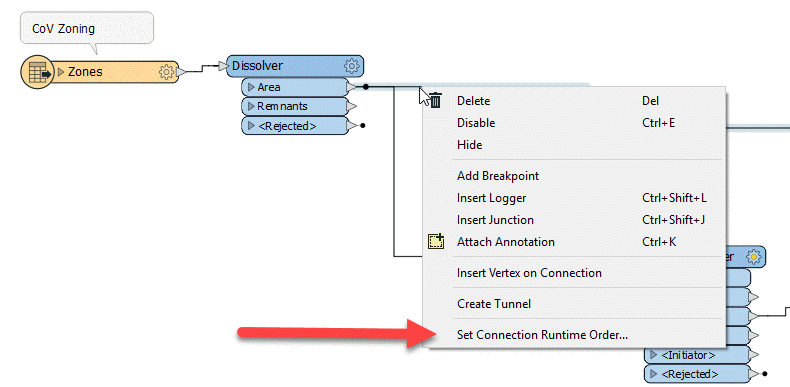
Task: Click the <Initiator> output port arrow
Action: (754, 355)
